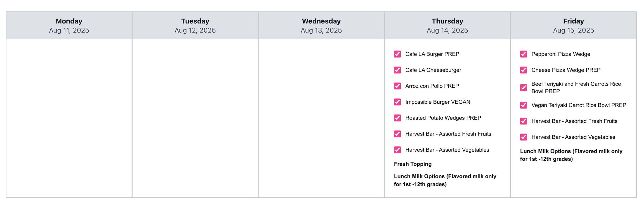Uncheck Beef Teriyaki and Fresh Carrots Rice Bowl
644x203 pixels.
pyautogui.click(x=523, y=88)
